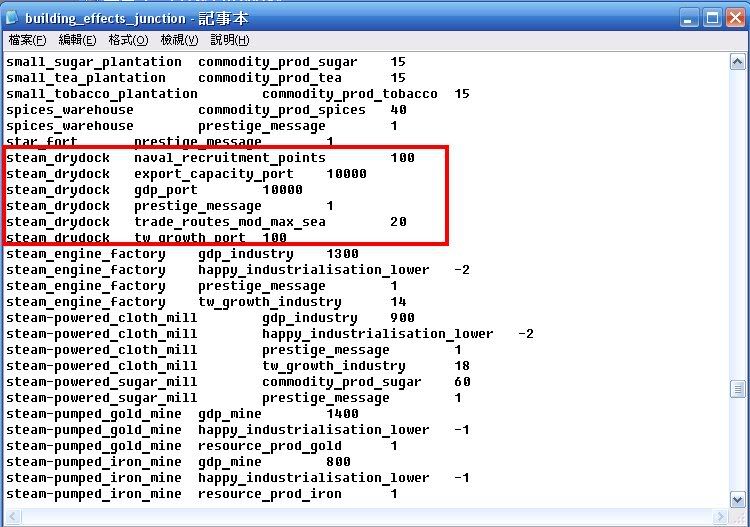750x527 pixels.
Task: Open the 說明(H) help menu
Action: tap(230, 40)
